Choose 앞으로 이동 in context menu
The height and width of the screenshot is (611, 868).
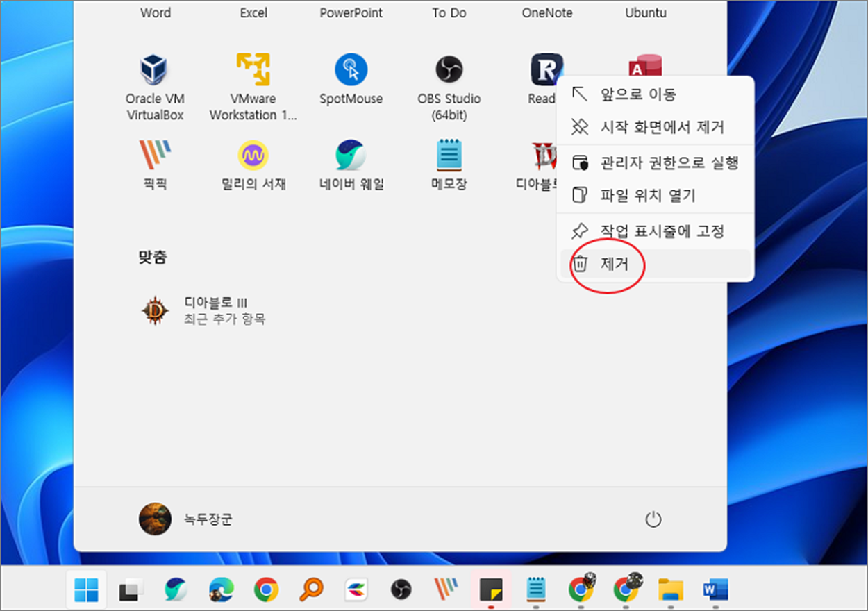pyautogui.click(x=656, y=94)
